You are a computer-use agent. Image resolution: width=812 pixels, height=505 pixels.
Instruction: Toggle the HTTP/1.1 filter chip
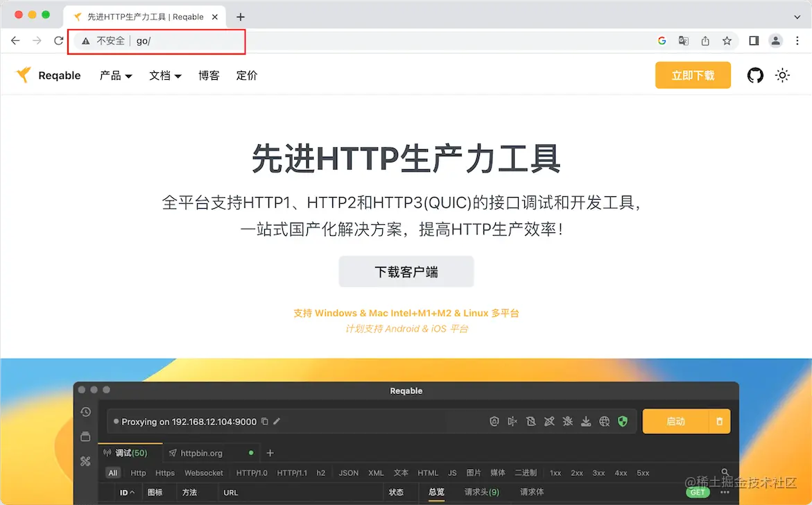tap(291, 473)
